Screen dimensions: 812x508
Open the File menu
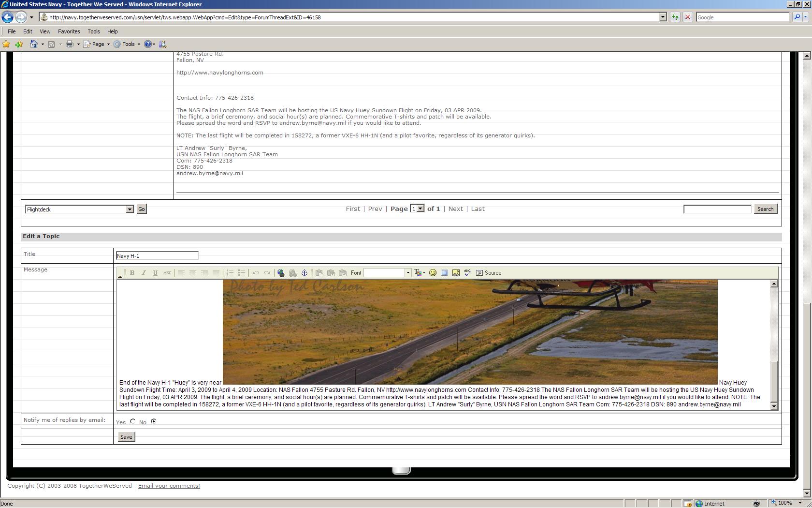(12, 31)
